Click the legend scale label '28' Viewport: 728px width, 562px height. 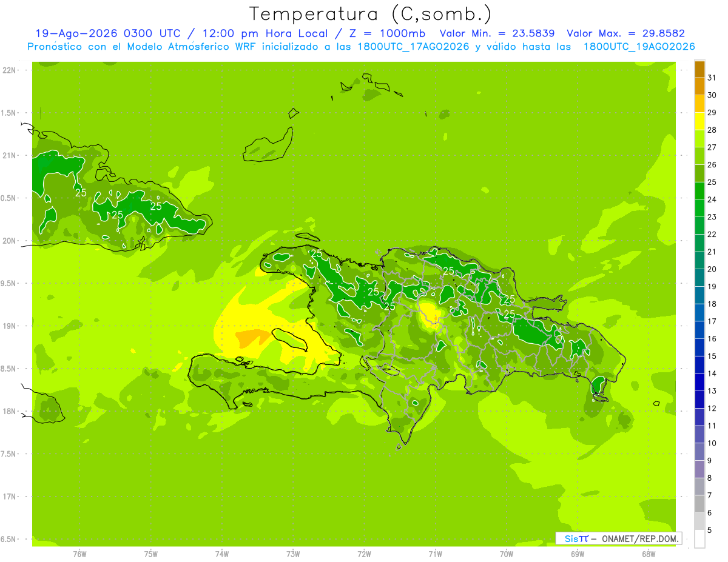[712, 130]
